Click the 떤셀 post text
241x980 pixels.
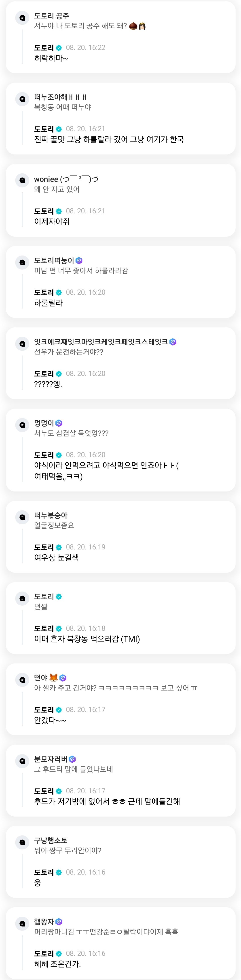[x=41, y=607]
